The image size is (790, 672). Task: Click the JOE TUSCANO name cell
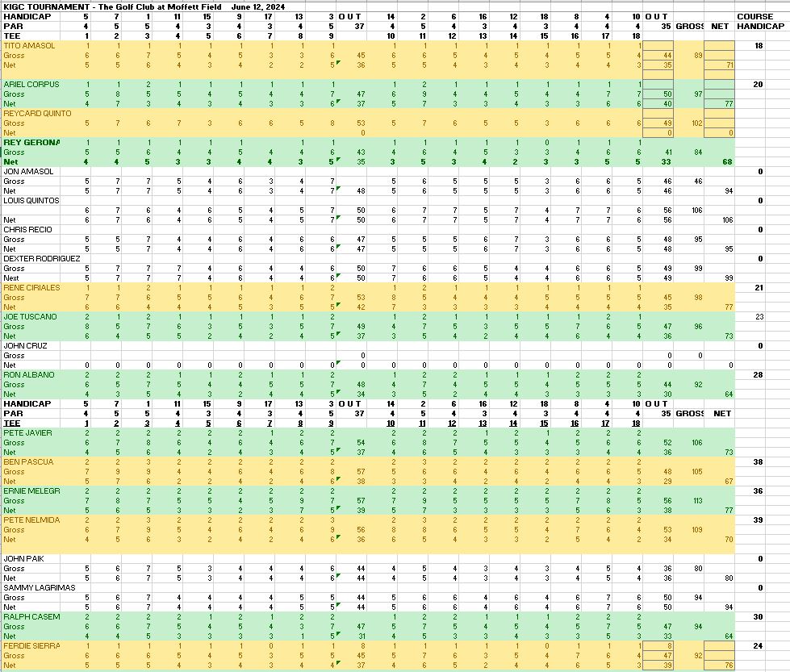click(x=30, y=317)
